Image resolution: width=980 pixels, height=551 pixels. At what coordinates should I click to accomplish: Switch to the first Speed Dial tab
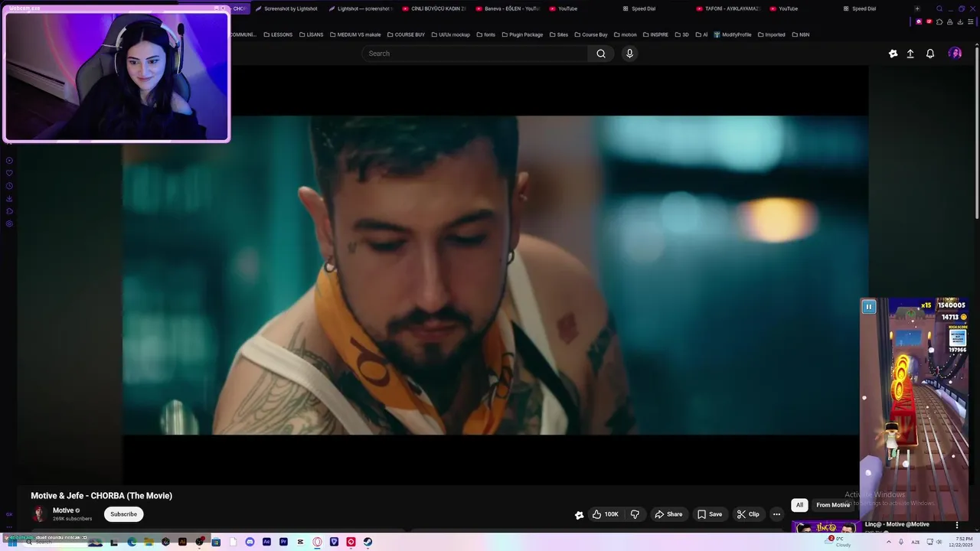654,8
